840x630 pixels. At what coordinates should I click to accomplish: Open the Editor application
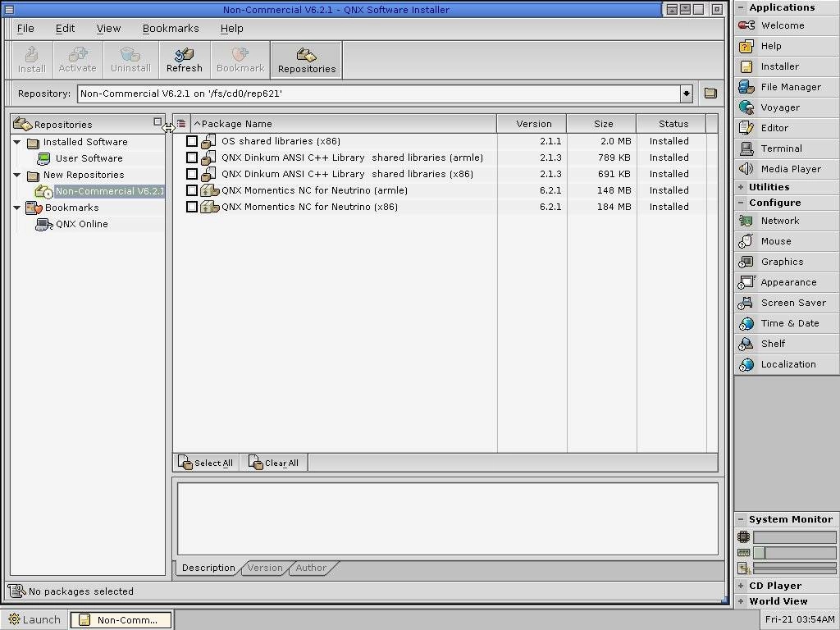point(785,128)
